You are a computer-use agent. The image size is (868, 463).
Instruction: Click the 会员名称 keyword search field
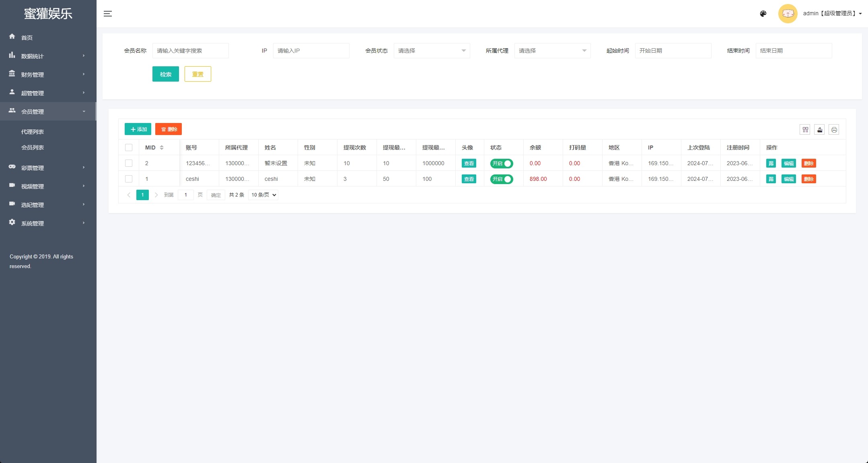(190, 51)
